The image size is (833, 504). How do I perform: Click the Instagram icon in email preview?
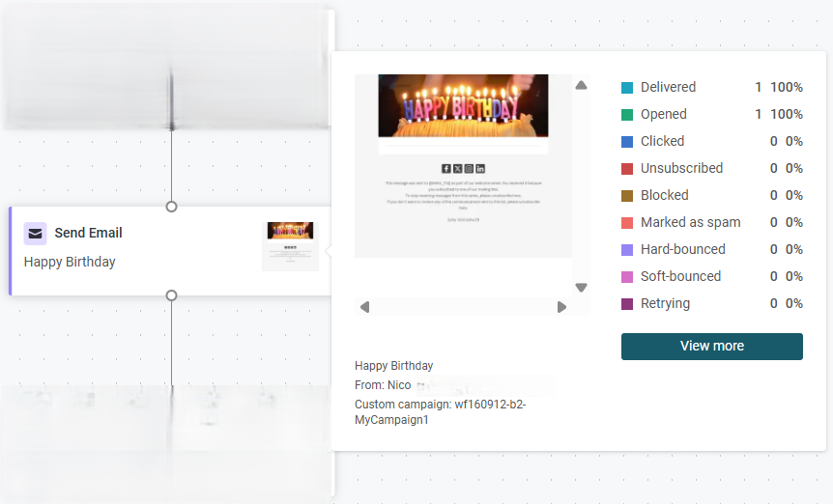point(469,169)
